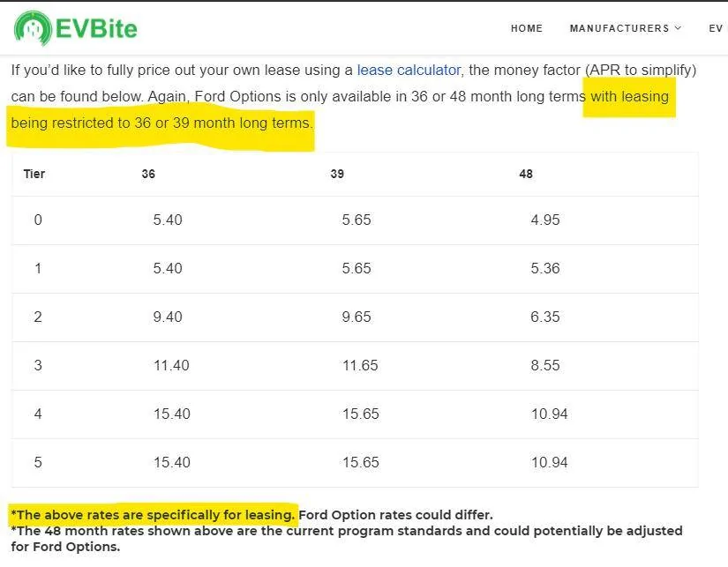Click Tier 4 36-month rate 15.40

172,414
